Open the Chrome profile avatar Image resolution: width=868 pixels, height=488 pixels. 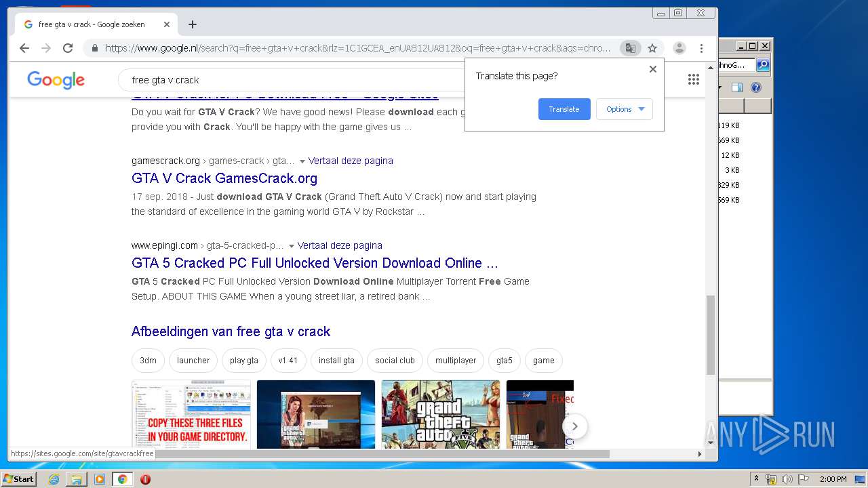679,48
